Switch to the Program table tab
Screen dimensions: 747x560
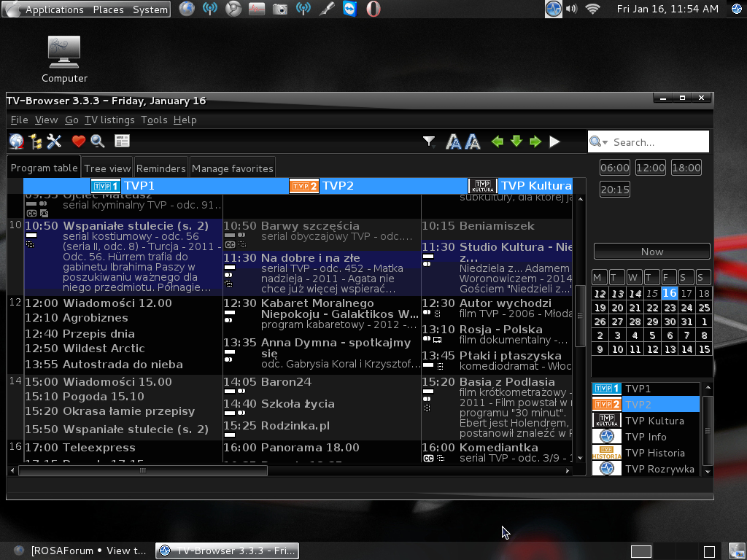(44, 168)
